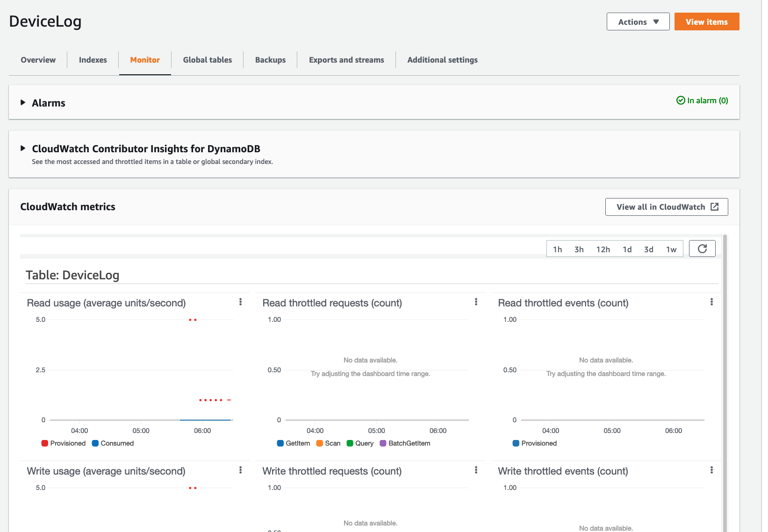Set time range to 3h
768x532 pixels.
coord(579,249)
